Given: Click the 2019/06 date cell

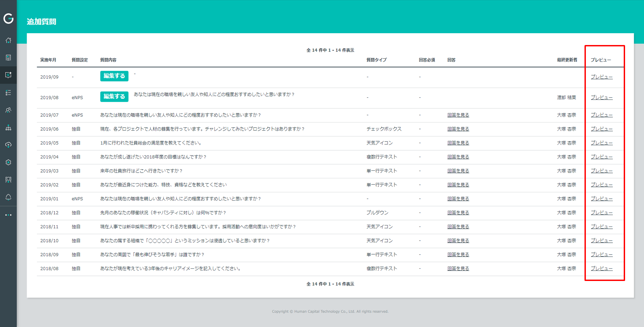Looking at the screenshot, I should [49, 129].
